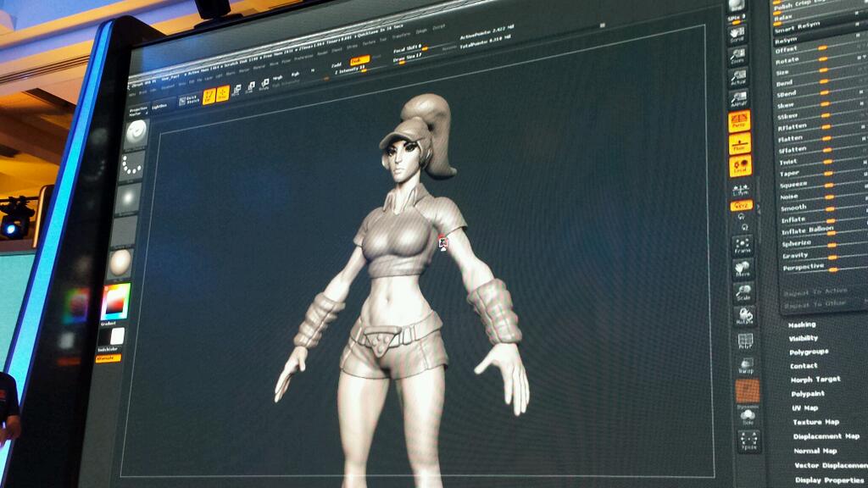
Task: Toggle the Floor grid button
Action: [x=739, y=143]
